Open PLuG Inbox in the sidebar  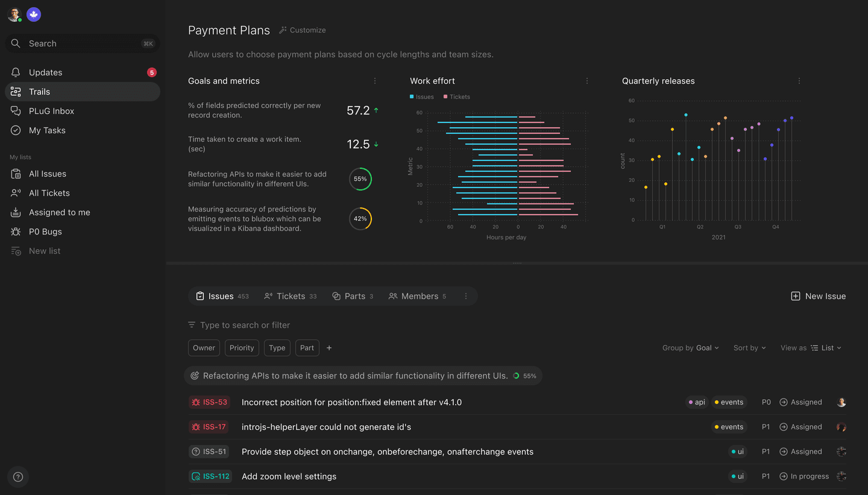click(83, 111)
